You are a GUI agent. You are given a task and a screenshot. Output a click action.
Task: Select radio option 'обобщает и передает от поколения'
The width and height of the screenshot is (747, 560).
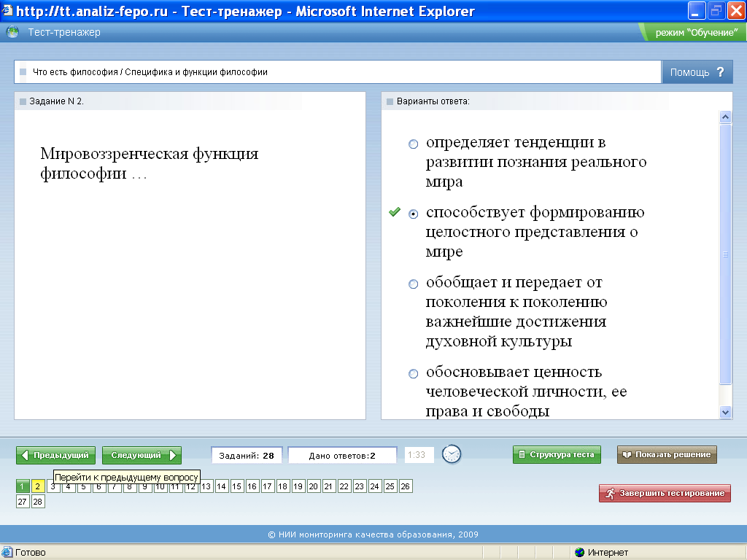tap(414, 284)
